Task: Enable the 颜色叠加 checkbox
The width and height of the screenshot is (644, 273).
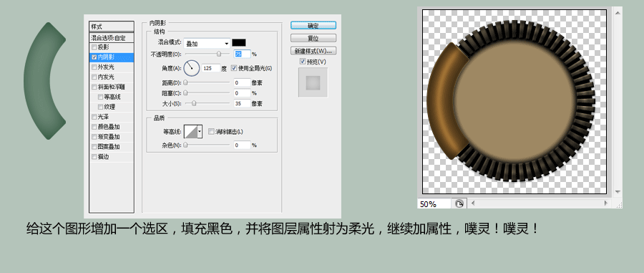Action: 94,127
